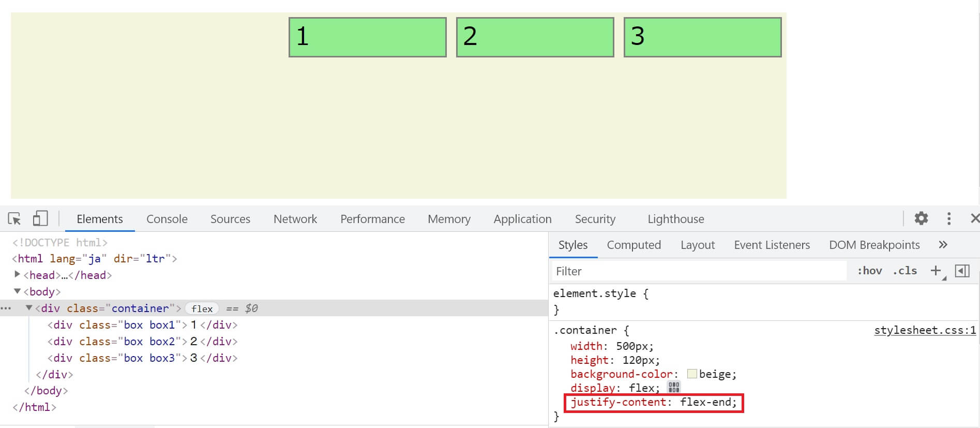The width and height of the screenshot is (980, 428).
Task: Open flexbox editor icon beside display: flex
Action: pyautogui.click(x=673, y=387)
